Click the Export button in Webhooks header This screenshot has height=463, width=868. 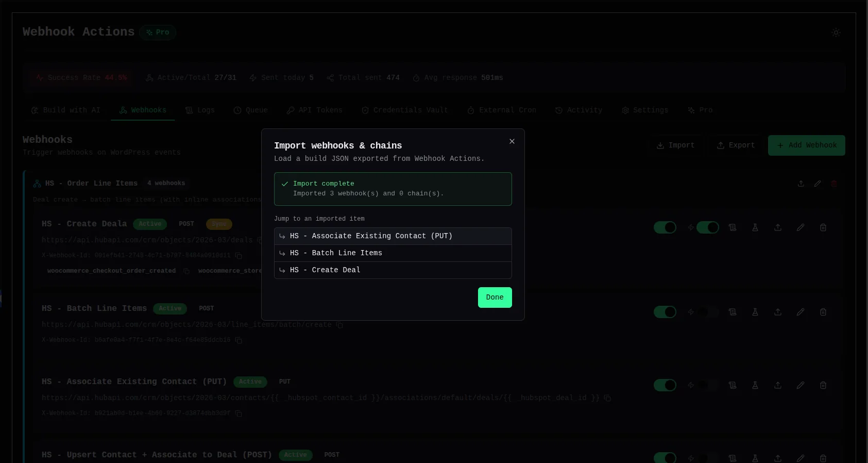point(736,145)
